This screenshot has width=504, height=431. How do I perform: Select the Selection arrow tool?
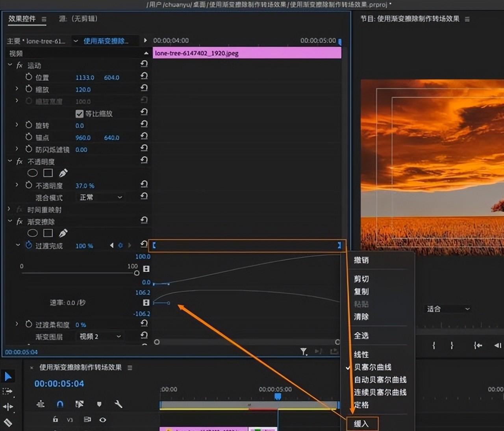point(8,377)
